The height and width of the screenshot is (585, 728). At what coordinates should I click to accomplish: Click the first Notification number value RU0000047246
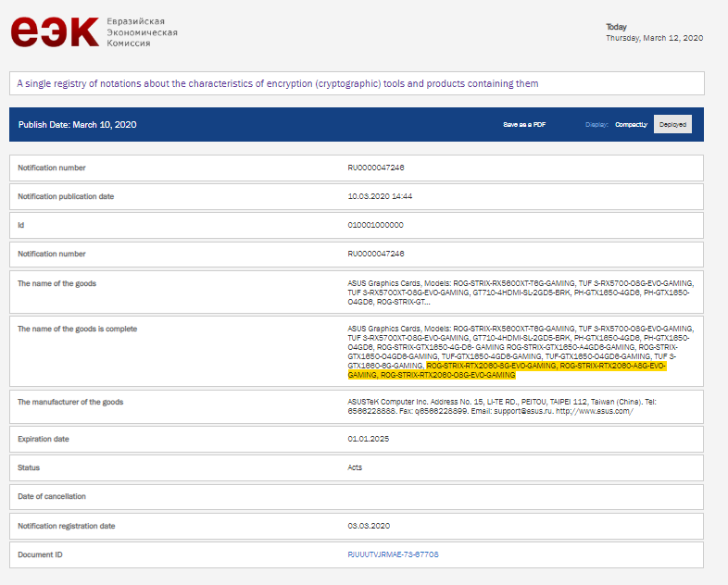[x=376, y=168]
